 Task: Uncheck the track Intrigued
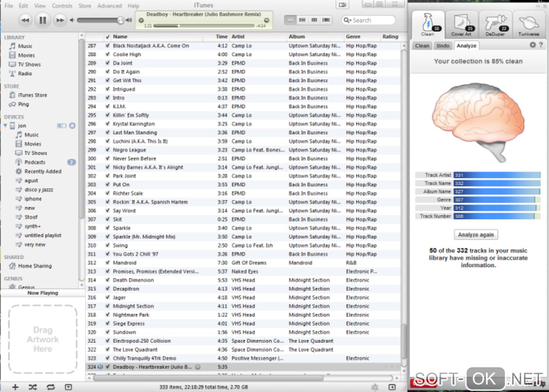(x=108, y=89)
